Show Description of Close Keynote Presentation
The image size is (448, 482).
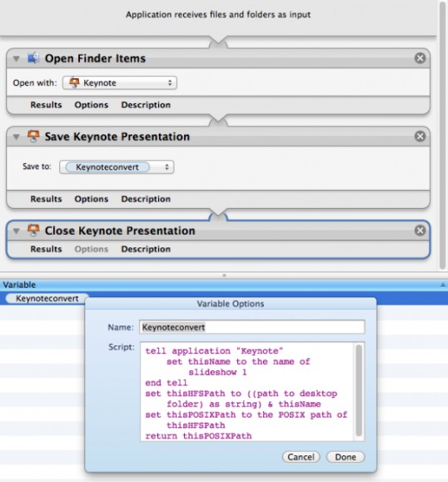(x=146, y=249)
